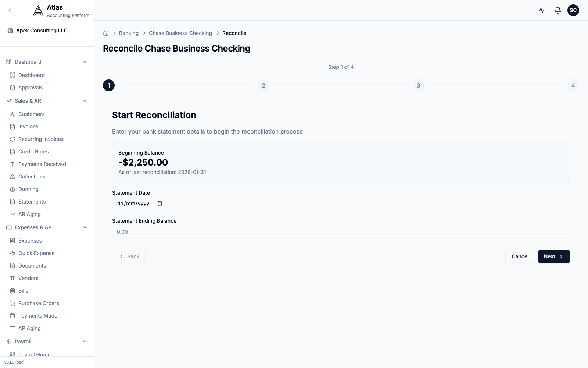Open the calendar picker icon in Statement Date
The height and width of the screenshot is (368, 588).
[x=160, y=204]
